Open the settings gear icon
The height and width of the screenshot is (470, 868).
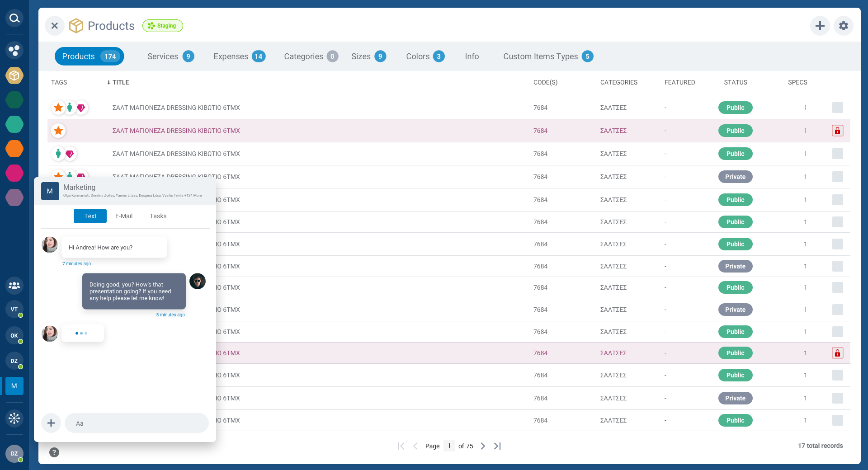(843, 26)
